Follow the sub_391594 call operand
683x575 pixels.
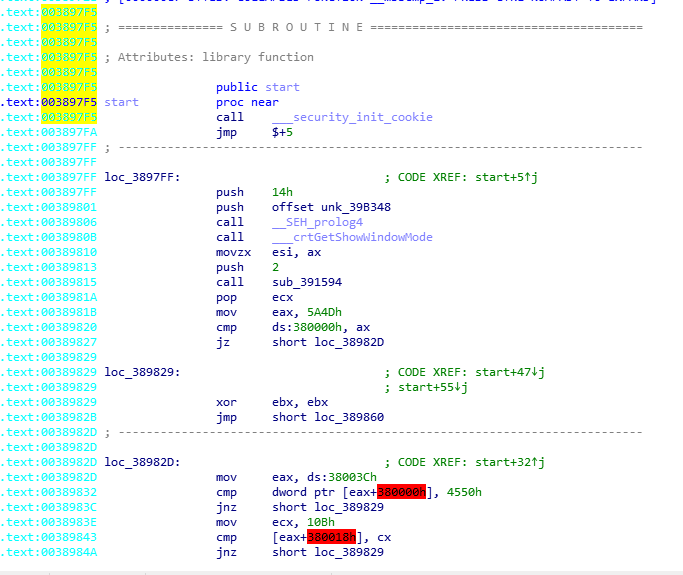point(307,282)
